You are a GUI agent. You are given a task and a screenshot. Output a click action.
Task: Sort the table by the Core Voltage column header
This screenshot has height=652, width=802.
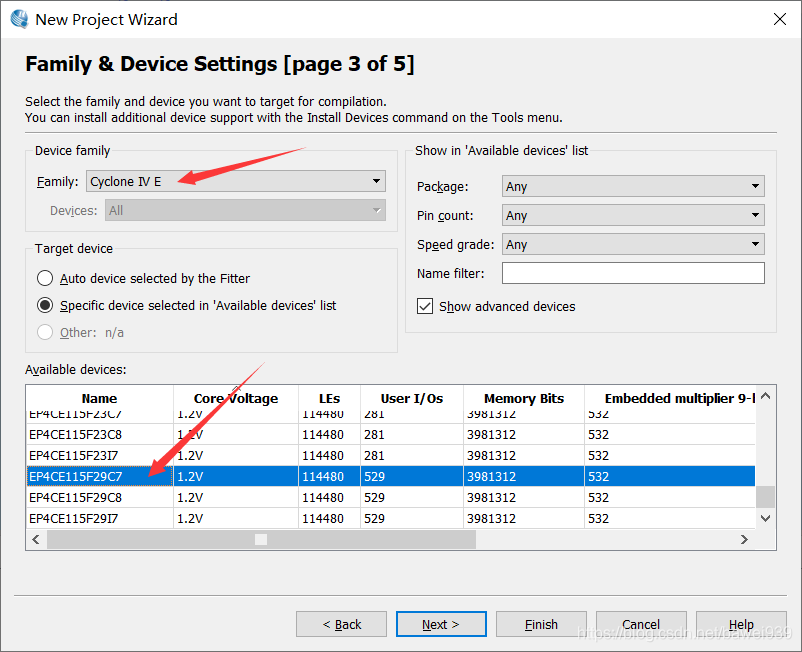(236, 398)
